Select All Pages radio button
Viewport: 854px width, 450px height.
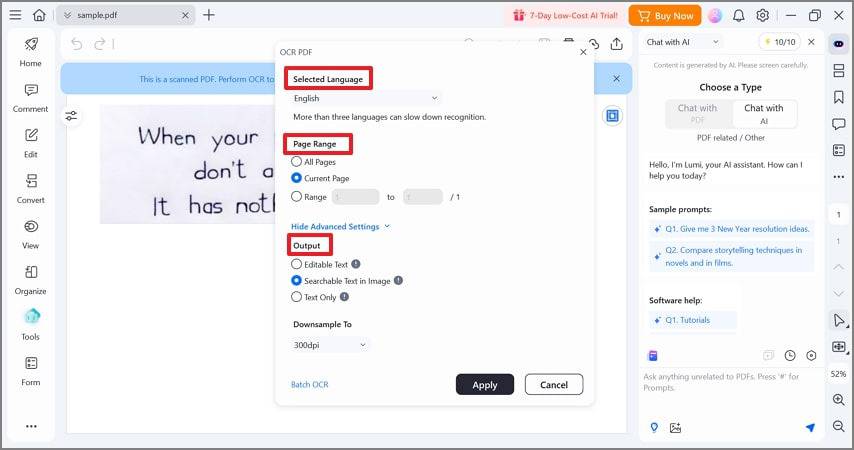296,162
